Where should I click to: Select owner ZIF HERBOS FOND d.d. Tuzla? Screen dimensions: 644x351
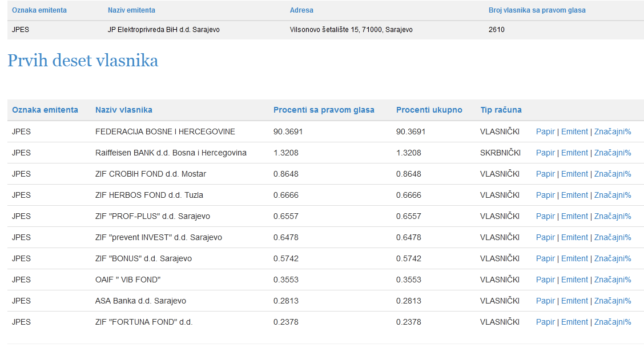tap(149, 196)
